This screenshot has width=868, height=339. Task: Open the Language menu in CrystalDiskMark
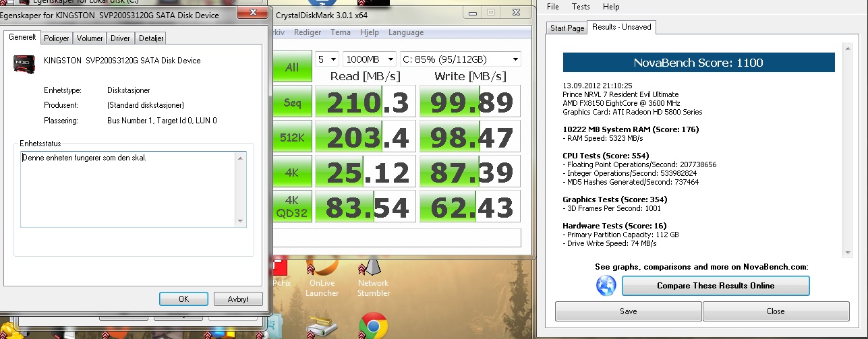pyautogui.click(x=406, y=32)
